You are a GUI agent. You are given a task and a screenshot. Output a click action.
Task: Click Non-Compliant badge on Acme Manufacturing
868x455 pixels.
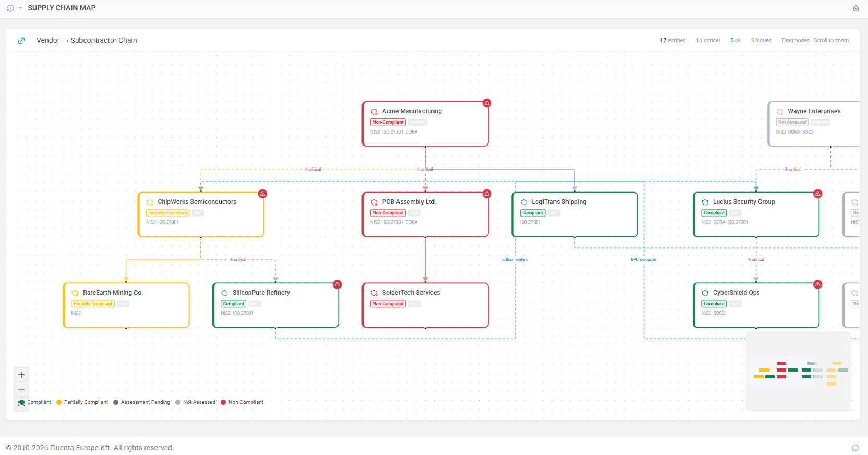pyautogui.click(x=388, y=122)
